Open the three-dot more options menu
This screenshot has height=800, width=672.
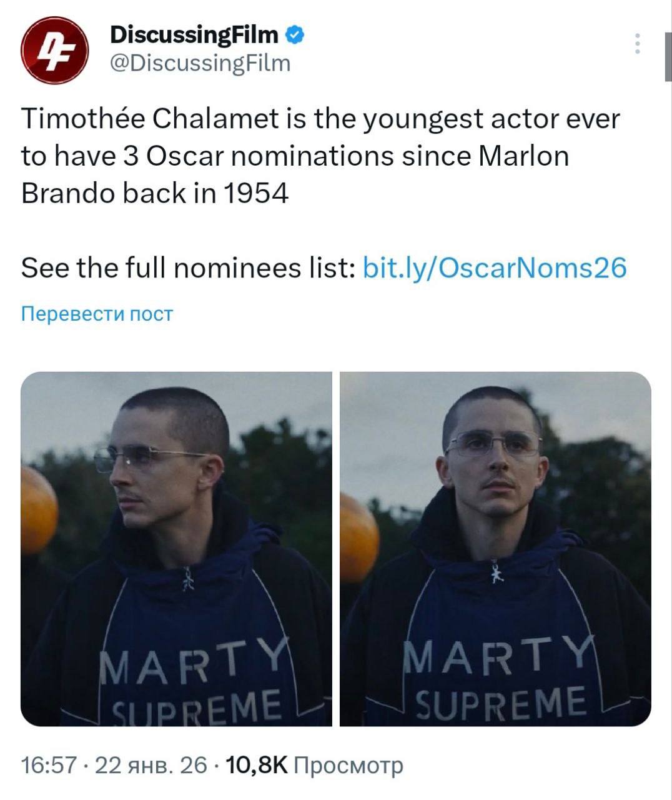(637, 44)
